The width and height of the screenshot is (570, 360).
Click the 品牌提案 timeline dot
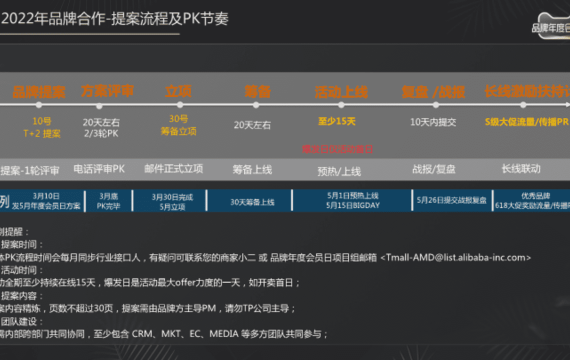coord(39,105)
